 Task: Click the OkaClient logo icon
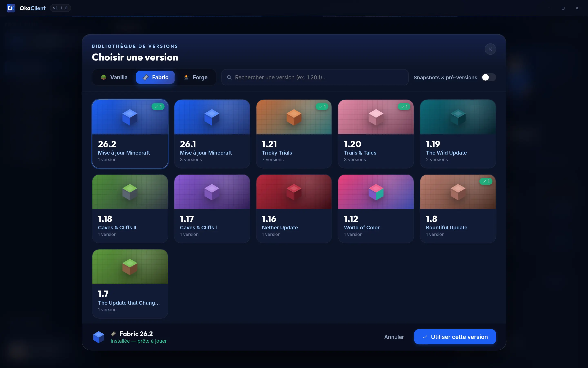[11, 8]
